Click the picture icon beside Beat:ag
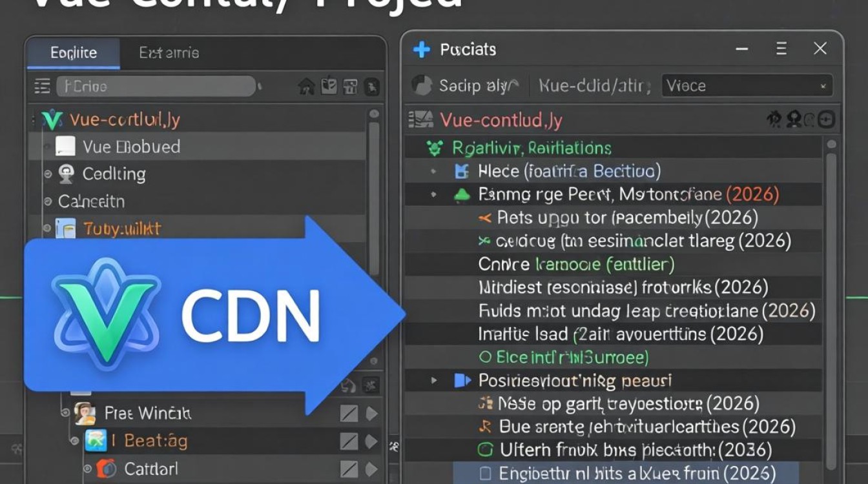Screen dimensions: 868x484 pyautogui.click(x=95, y=441)
